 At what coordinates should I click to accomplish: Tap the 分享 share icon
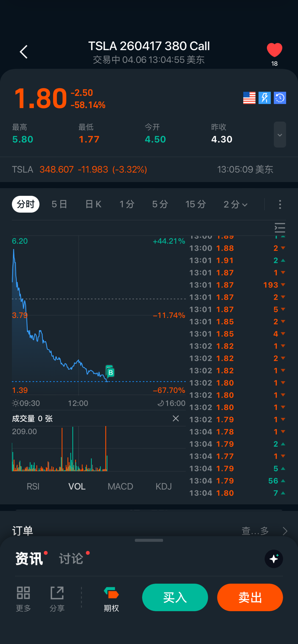pos(57,598)
